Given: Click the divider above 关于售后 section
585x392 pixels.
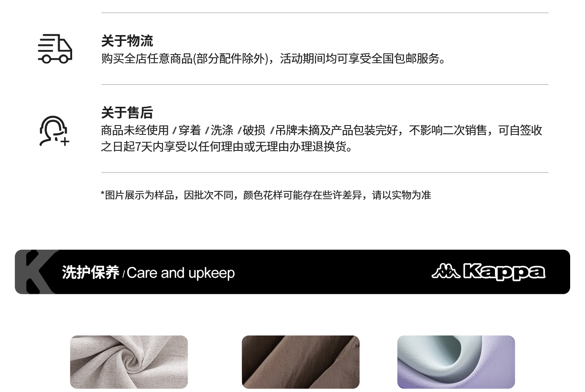Looking at the screenshot, I should tap(325, 84).
